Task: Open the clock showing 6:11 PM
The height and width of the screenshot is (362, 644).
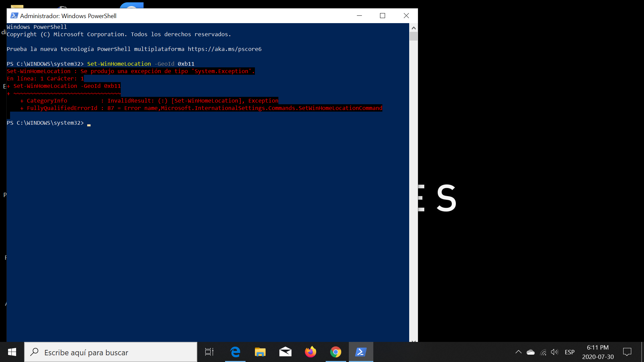Action: click(598, 352)
